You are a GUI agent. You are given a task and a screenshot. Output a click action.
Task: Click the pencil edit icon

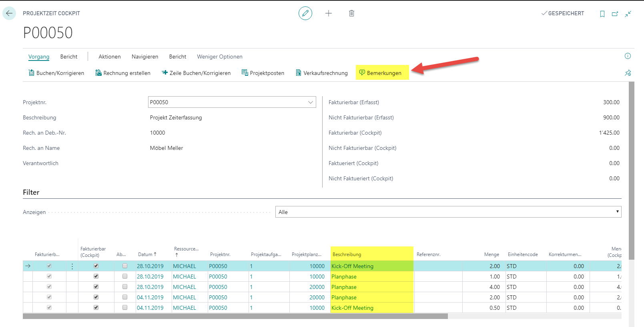(305, 13)
